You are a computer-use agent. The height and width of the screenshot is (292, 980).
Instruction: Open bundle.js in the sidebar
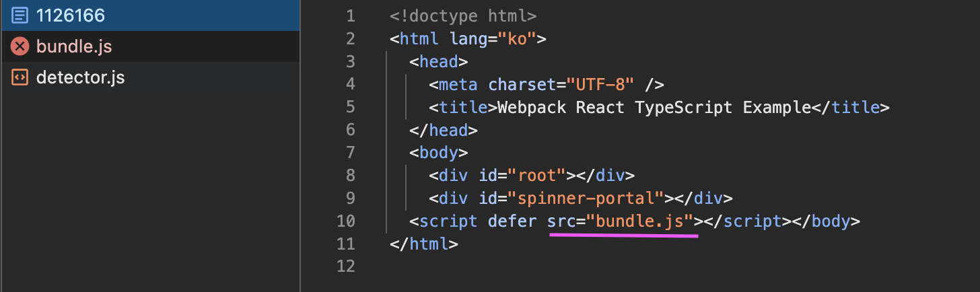[149, 46]
